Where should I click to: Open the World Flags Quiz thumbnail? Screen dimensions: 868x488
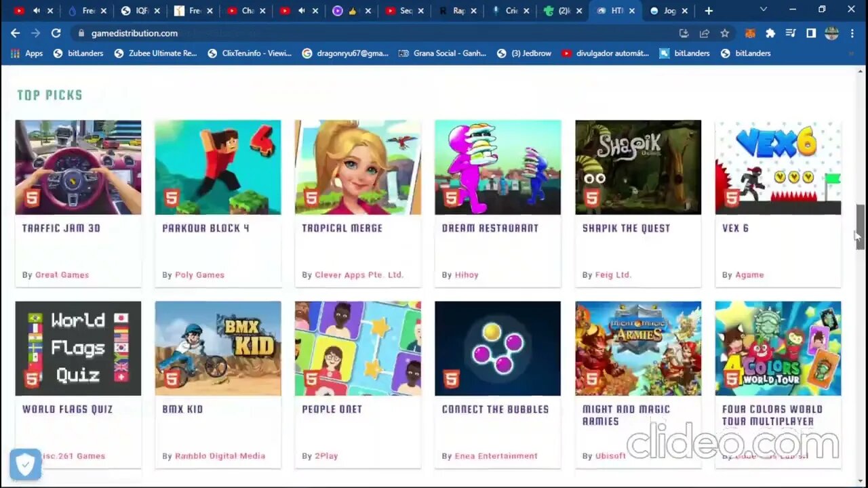pos(78,348)
